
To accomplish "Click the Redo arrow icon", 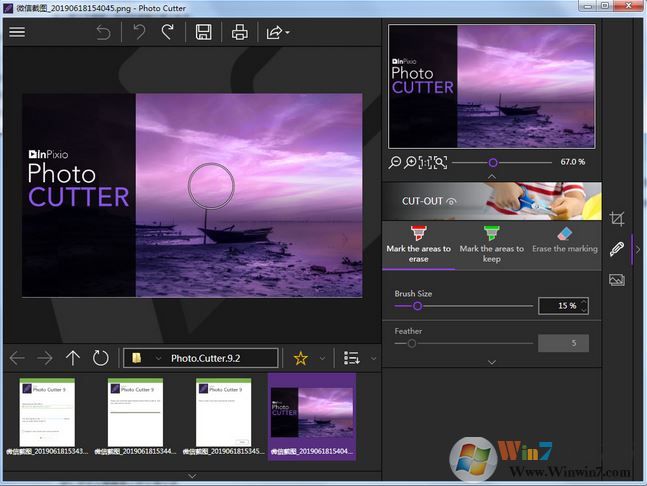I will point(167,32).
